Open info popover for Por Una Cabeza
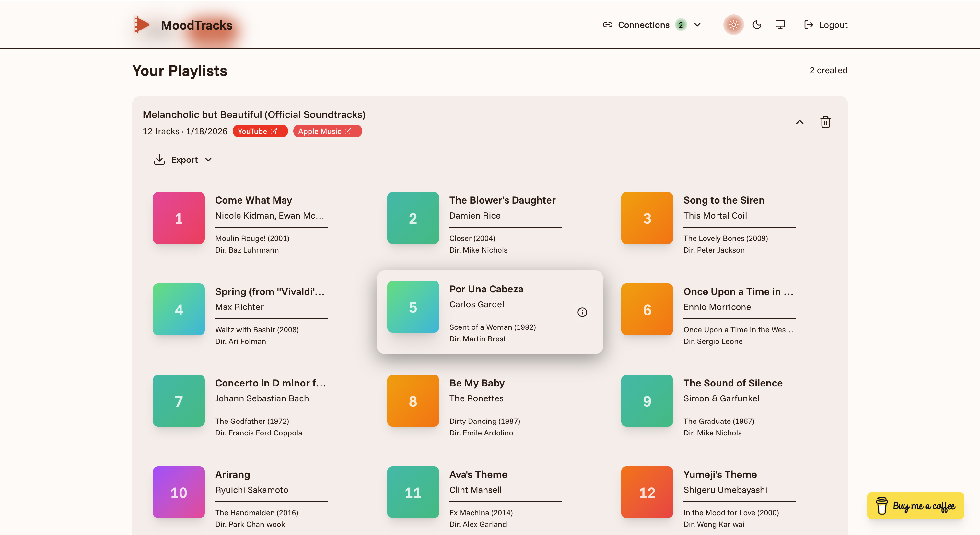The image size is (980, 535). tap(582, 312)
